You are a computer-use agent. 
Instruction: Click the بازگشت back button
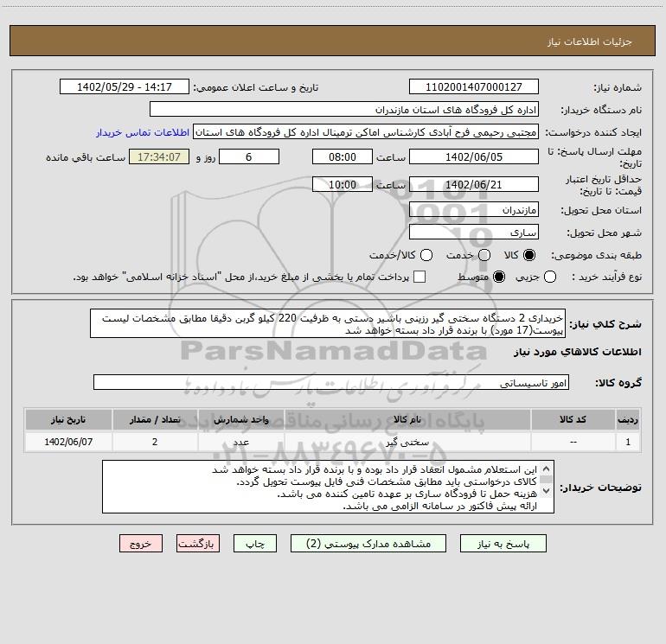tap(198, 544)
